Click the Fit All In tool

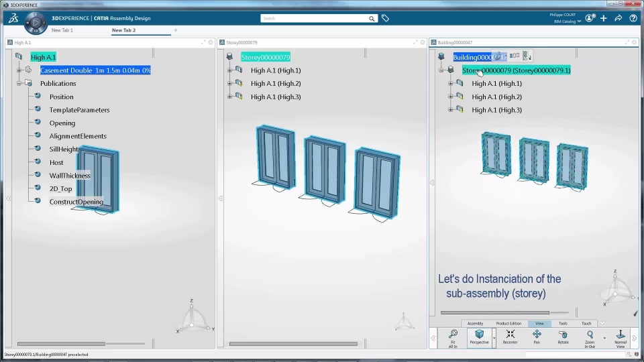point(453,338)
